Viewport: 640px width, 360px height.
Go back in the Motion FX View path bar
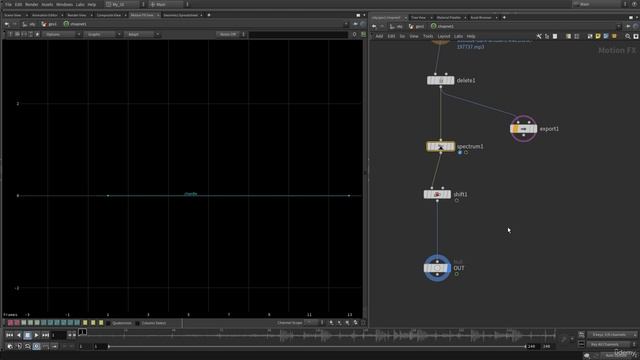[7, 24]
